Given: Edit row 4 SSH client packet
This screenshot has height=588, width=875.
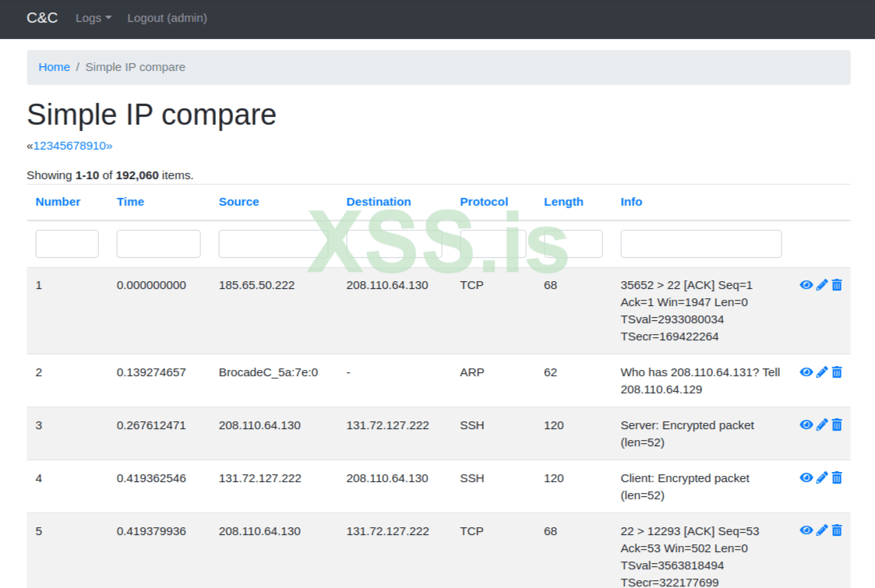Looking at the screenshot, I should click(822, 478).
